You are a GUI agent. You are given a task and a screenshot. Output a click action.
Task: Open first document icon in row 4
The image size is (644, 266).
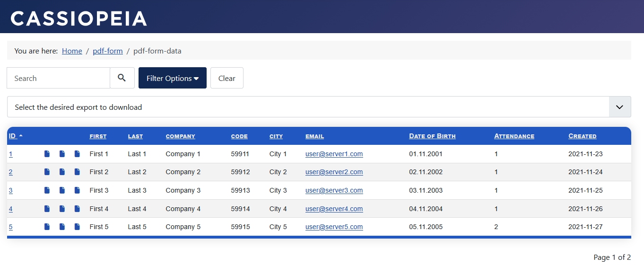tap(47, 209)
